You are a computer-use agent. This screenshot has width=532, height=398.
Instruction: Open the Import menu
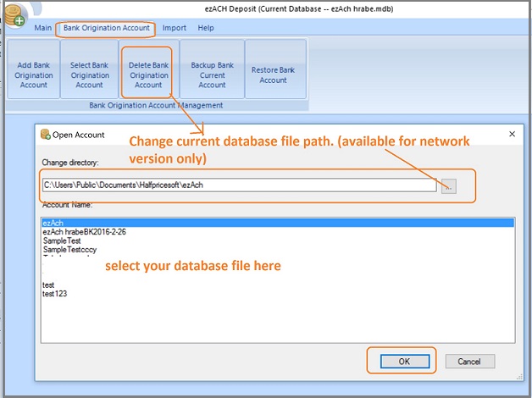click(x=174, y=28)
